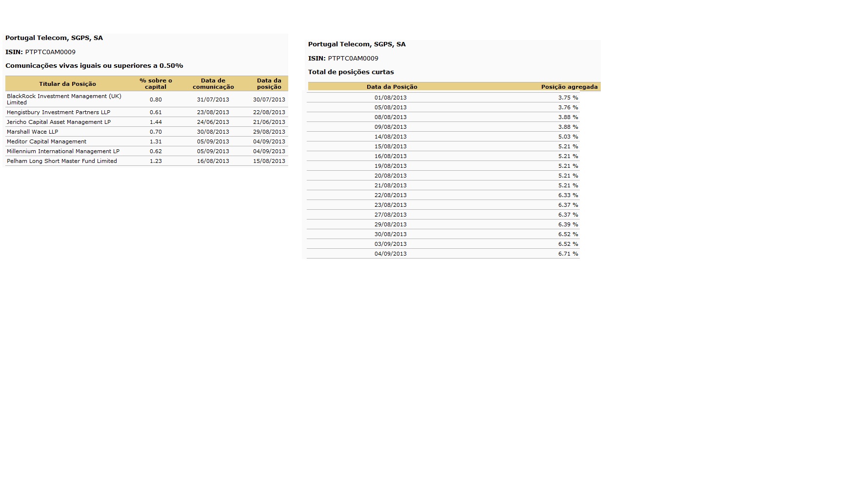868x480 pixels.
Task: Select the 'Marshall Wace LLP' holder name
Action: [32, 132]
